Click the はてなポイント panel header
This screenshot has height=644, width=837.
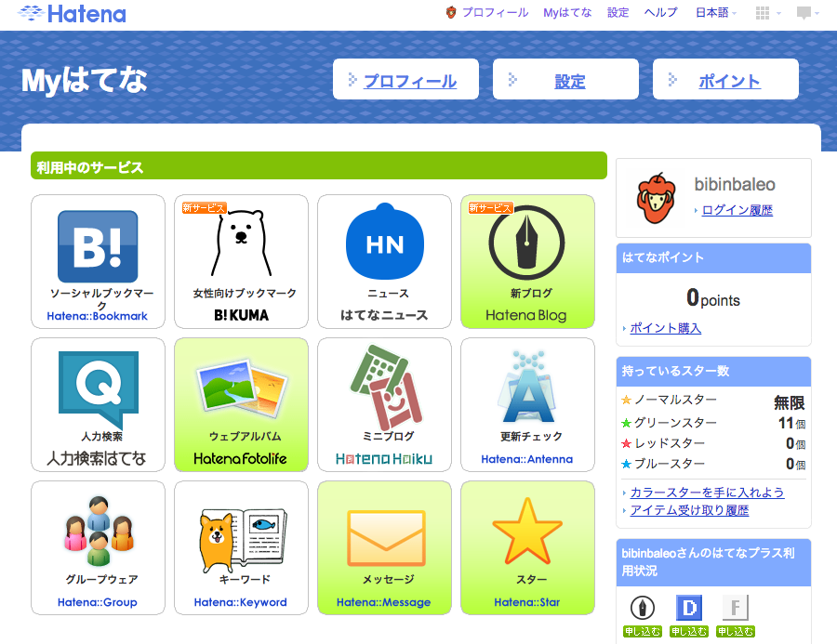(713, 258)
